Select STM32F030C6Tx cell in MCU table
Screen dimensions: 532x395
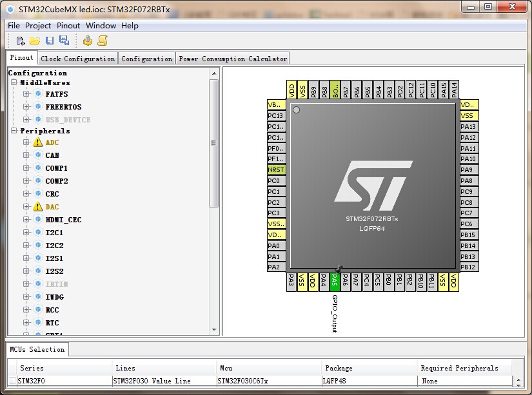pos(269,381)
